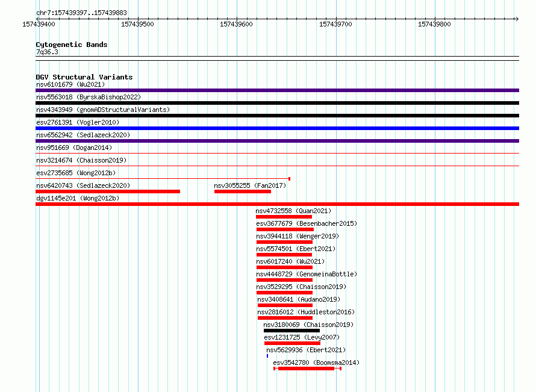The image size is (536, 392).
Task: Click red bar under nsv3408641 Audano2019
Action: click(285, 305)
